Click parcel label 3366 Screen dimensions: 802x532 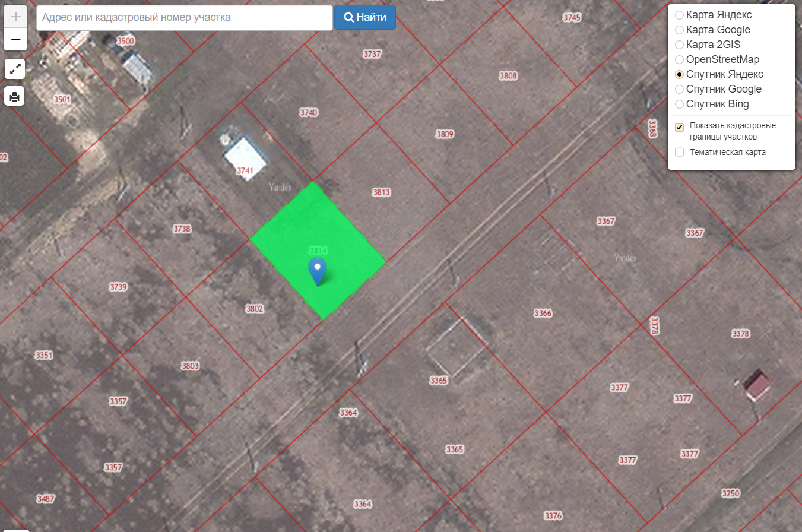(543, 313)
